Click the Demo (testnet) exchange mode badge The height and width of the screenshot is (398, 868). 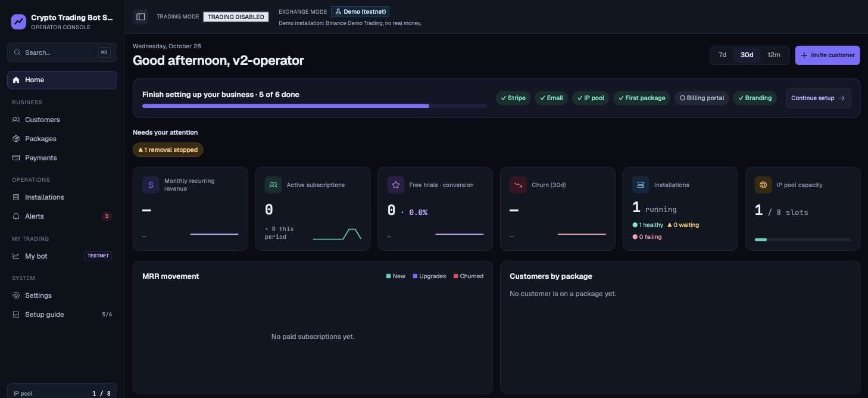tap(361, 11)
